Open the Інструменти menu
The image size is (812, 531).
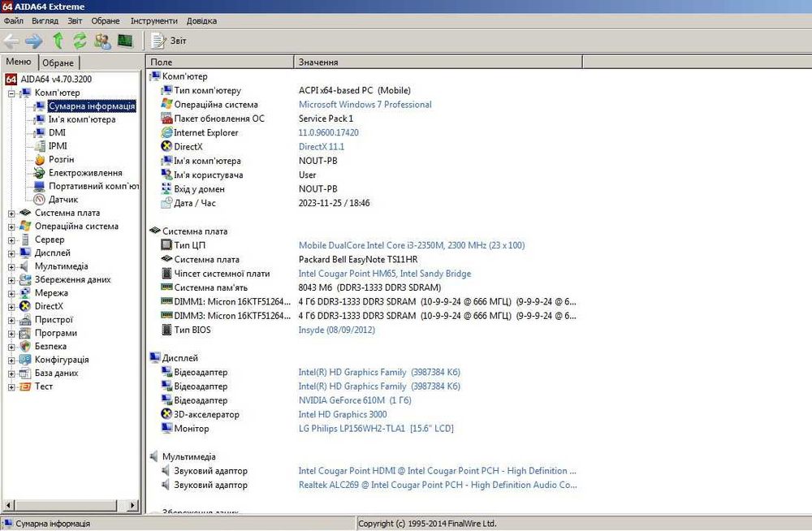[153, 21]
